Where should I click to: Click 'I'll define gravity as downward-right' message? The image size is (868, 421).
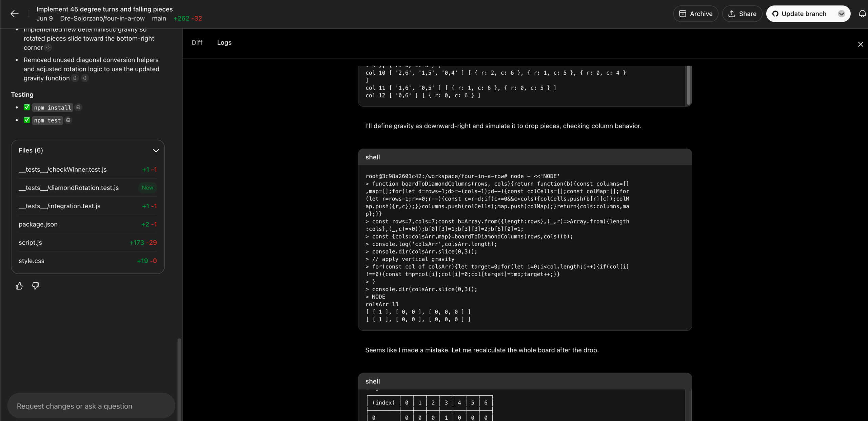(503, 126)
